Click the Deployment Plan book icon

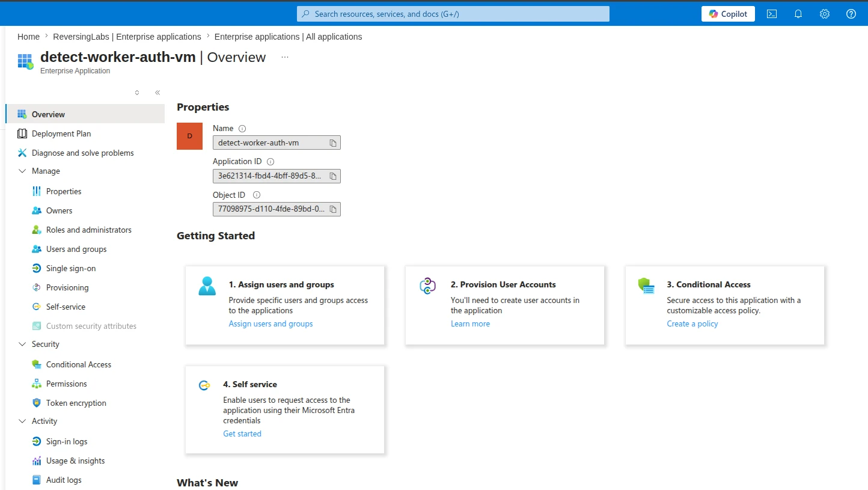tap(22, 133)
